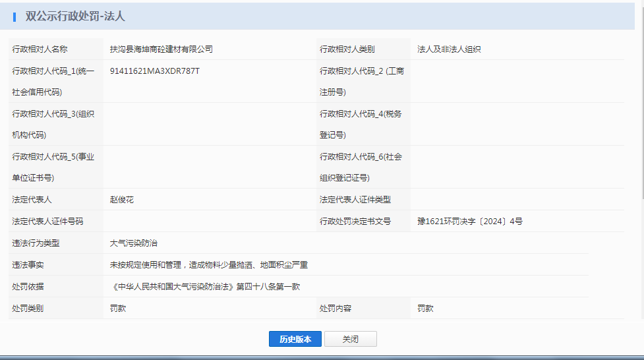The width and height of the screenshot is (644, 360).
Task: Click the 行政处罚决定书文号 label
Action: click(355, 222)
